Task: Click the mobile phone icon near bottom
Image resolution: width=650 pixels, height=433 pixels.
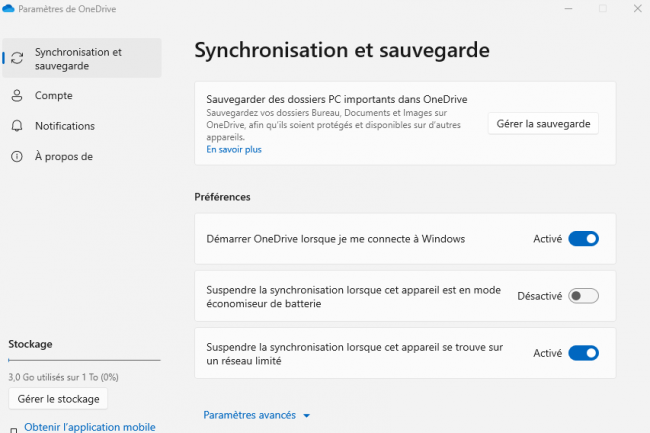Action: [12, 429]
